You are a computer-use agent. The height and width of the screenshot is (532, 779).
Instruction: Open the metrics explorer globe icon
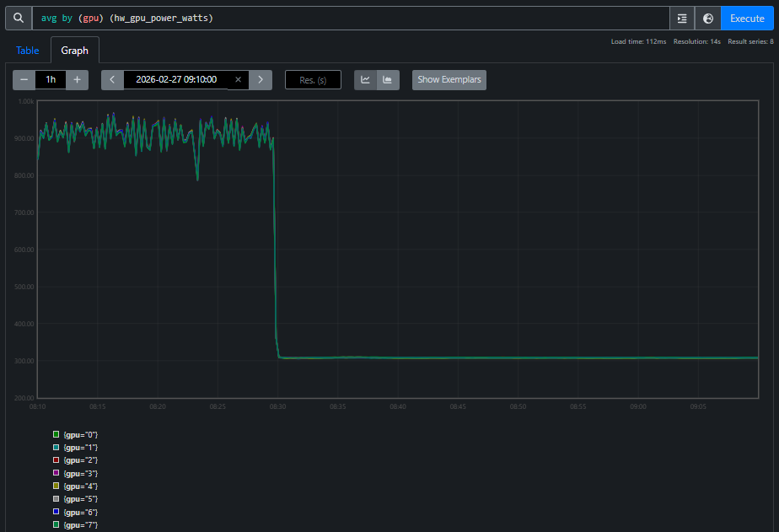708,18
